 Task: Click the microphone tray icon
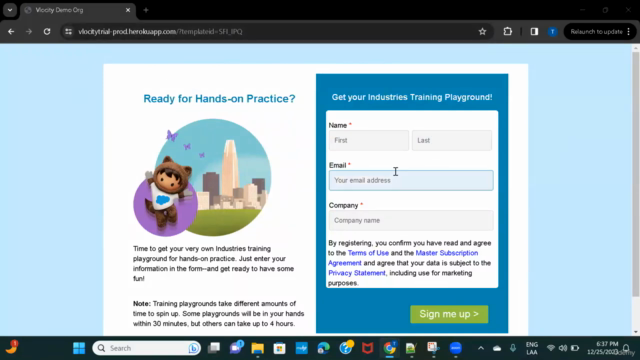click(513, 348)
